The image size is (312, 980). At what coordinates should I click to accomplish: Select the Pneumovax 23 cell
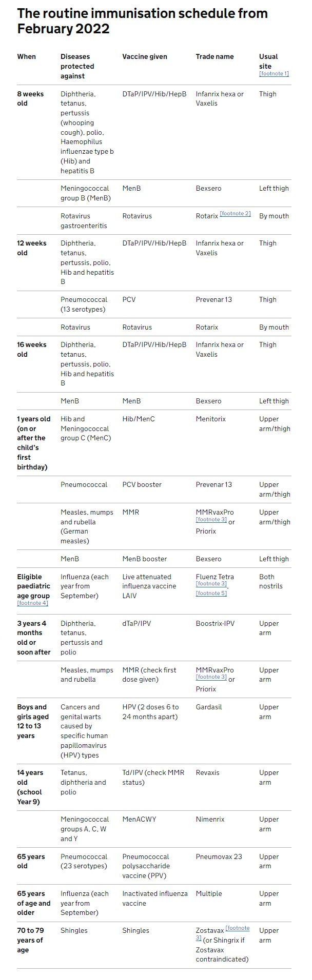click(x=219, y=857)
